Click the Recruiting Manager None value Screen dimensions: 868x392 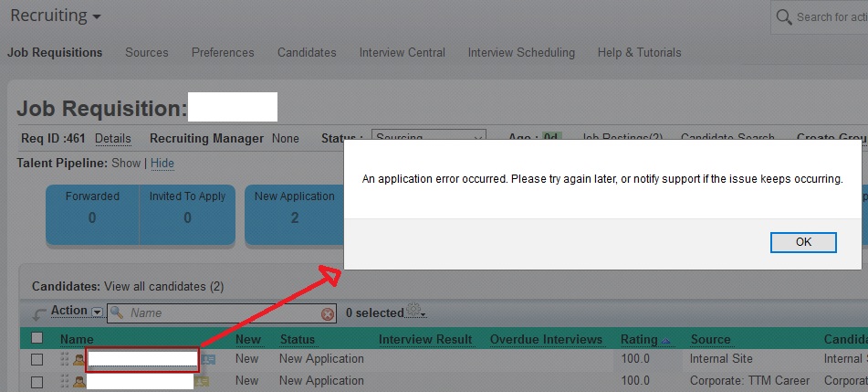pos(285,139)
